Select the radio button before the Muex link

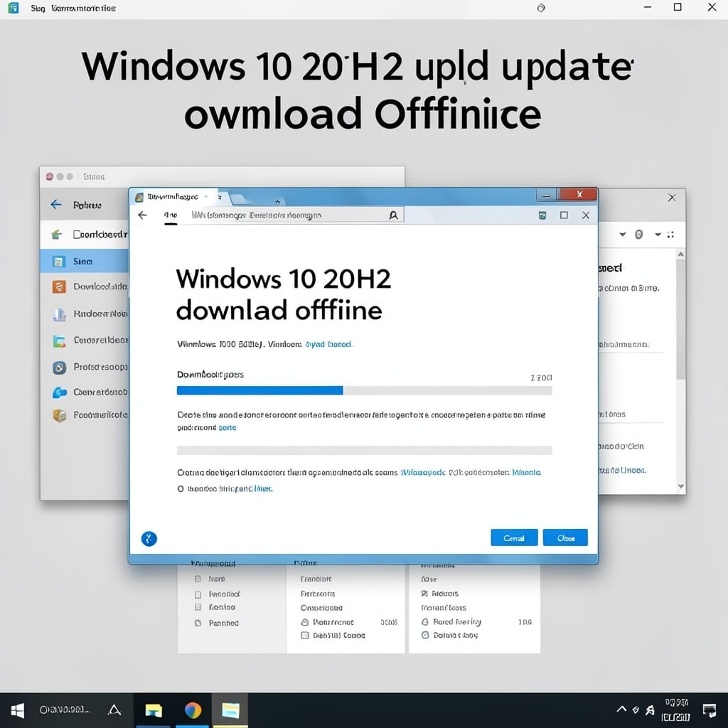181,488
